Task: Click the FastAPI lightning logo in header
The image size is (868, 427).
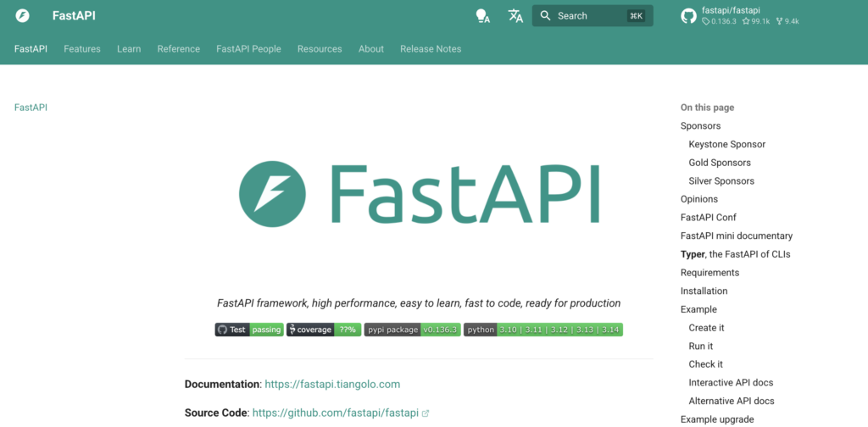Action: pyautogui.click(x=22, y=15)
